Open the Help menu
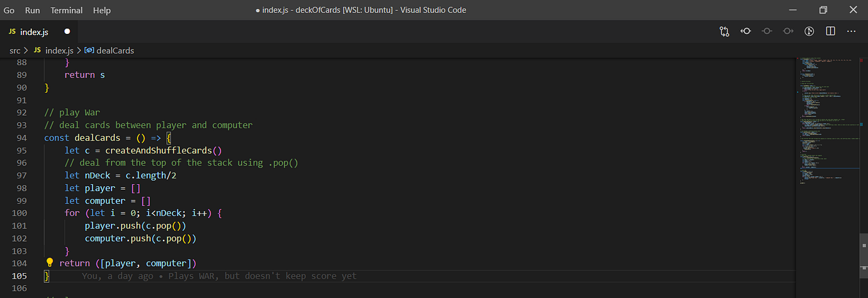The image size is (868, 298). point(102,10)
